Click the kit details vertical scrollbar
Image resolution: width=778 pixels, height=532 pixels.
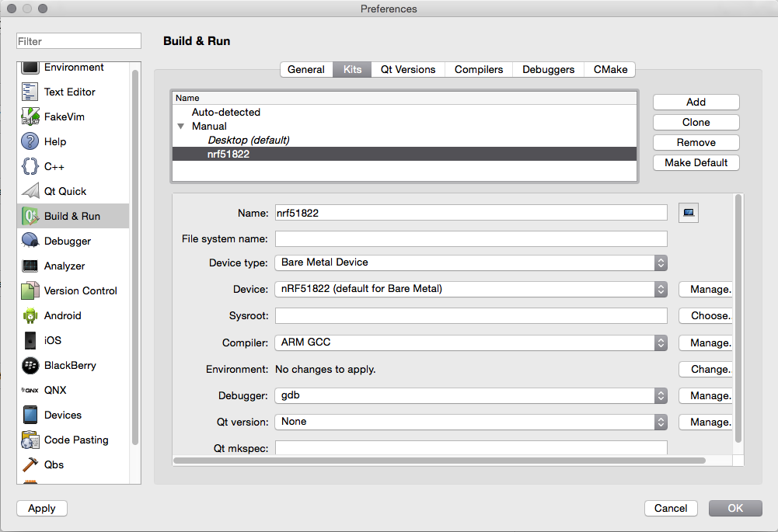pos(738,318)
